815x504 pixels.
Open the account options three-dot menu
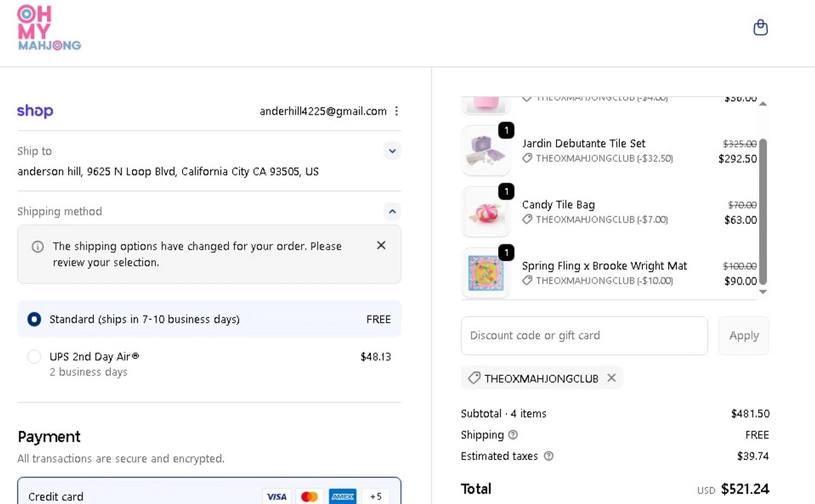(x=397, y=111)
